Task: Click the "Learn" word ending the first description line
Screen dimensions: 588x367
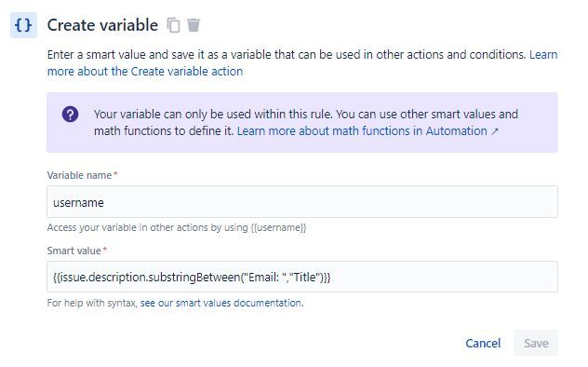Action: [x=543, y=55]
